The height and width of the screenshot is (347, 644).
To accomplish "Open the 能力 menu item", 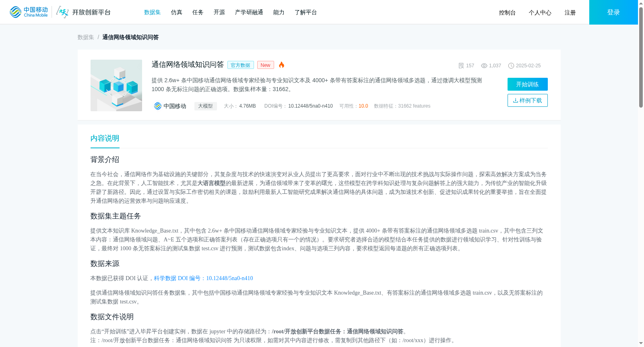I will click(279, 12).
